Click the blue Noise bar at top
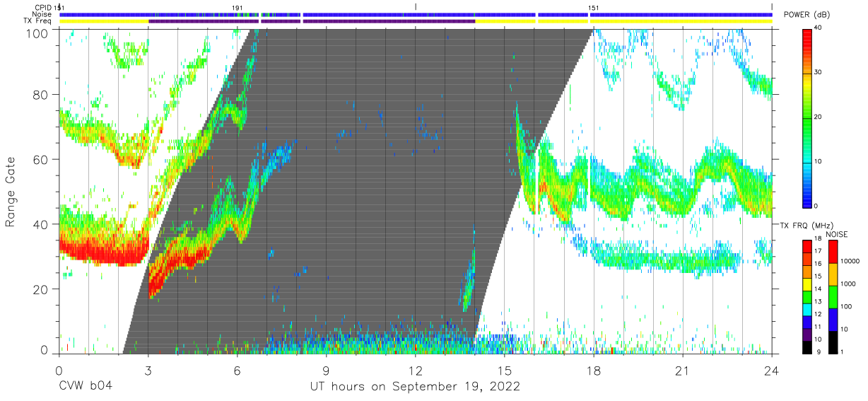The image size is (868, 401). tap(416, 14)
